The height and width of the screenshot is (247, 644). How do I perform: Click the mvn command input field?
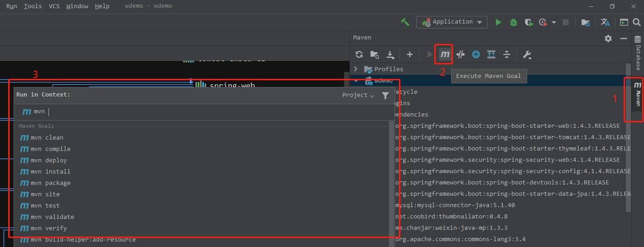pyautogui.click(x=204, y=111)
